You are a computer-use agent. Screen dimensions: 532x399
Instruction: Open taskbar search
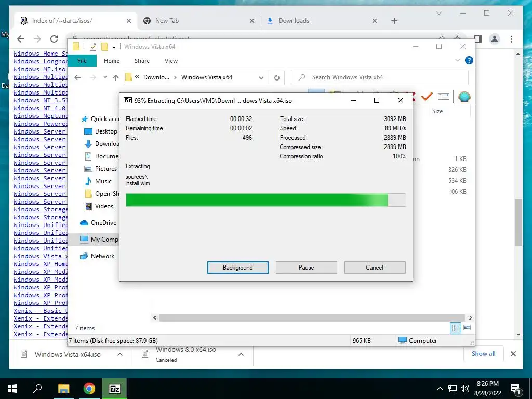pos(37,389)
